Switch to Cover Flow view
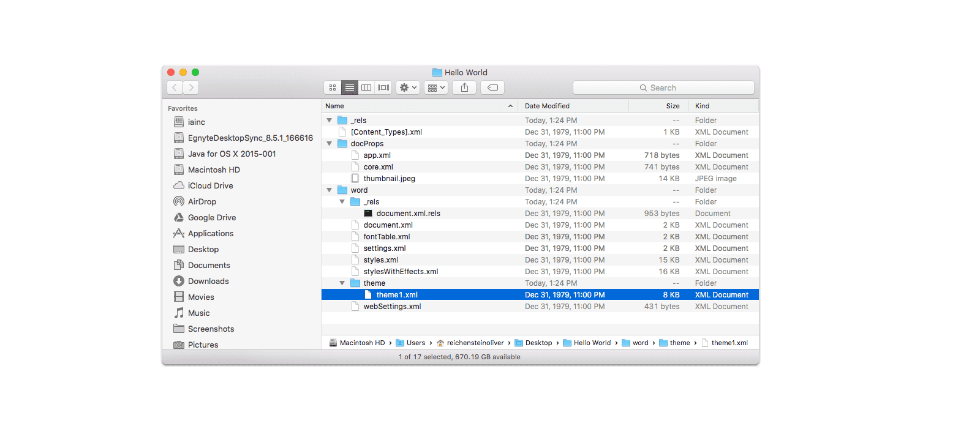 (383, 88)
